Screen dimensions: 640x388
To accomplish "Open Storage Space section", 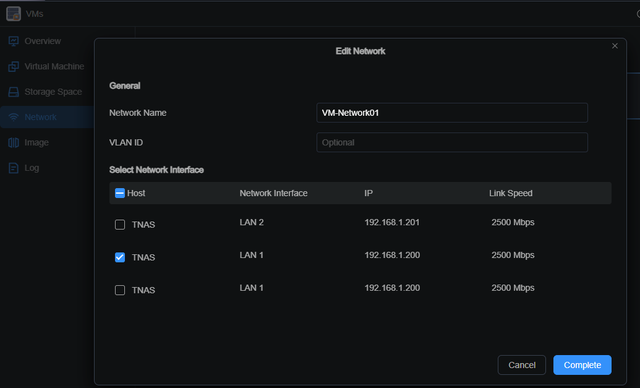I will pyautogui.click(x=53, y=92).
